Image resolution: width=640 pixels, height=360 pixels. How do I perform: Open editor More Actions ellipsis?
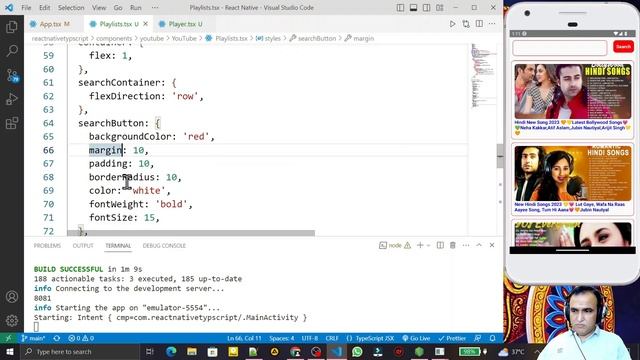[x=492, y=24]
